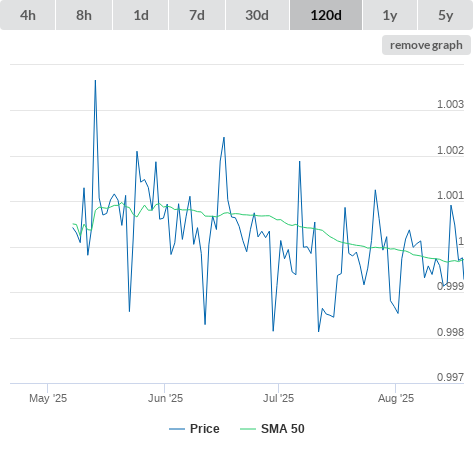Show the 5y price history

[x=446, y=15]
